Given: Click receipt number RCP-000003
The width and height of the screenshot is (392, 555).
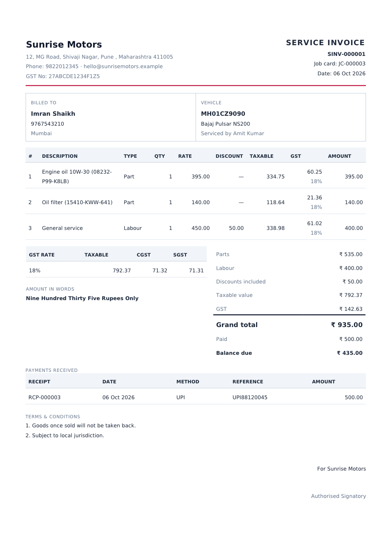Looking at the screenshot, I should tap(44, 397).
